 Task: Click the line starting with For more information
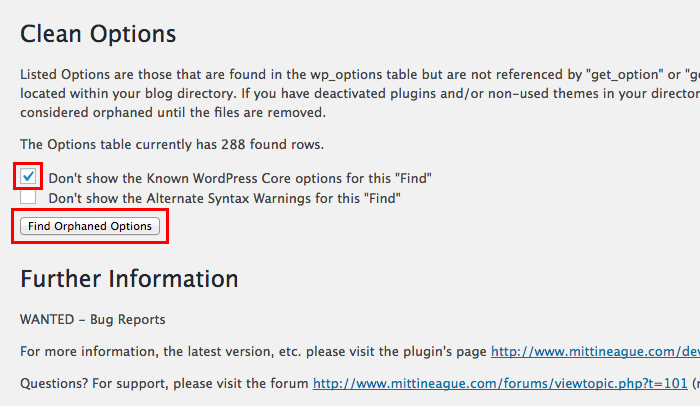pyautogui.click(x=360, y=352)
